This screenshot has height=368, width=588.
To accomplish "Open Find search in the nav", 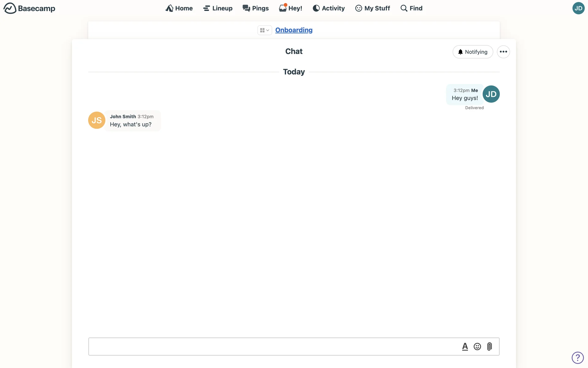I will [x=411, y=8].
